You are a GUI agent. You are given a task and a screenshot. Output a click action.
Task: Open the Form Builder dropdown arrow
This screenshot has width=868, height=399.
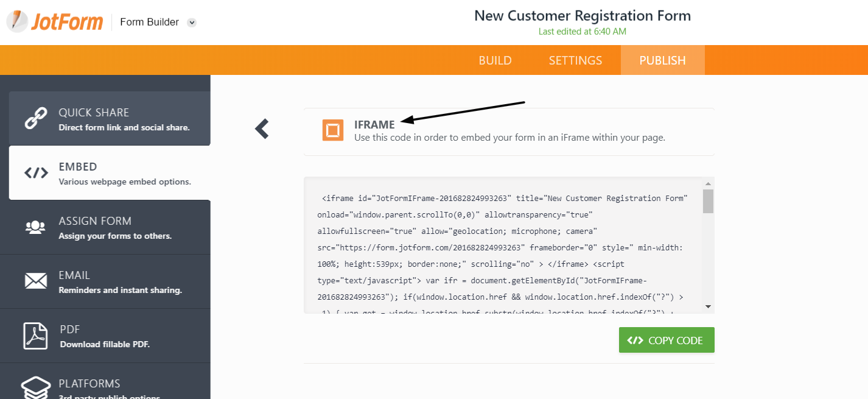(x=192, y=23)
